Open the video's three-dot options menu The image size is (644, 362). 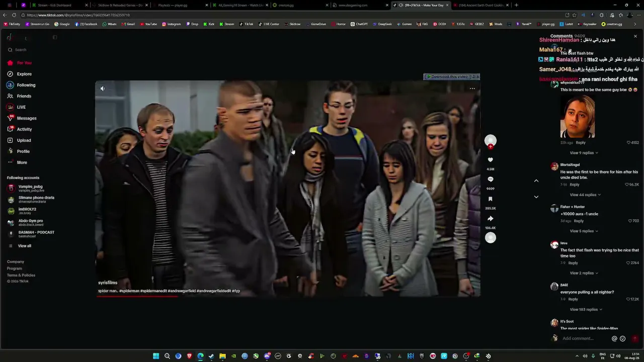pos(472,88)
